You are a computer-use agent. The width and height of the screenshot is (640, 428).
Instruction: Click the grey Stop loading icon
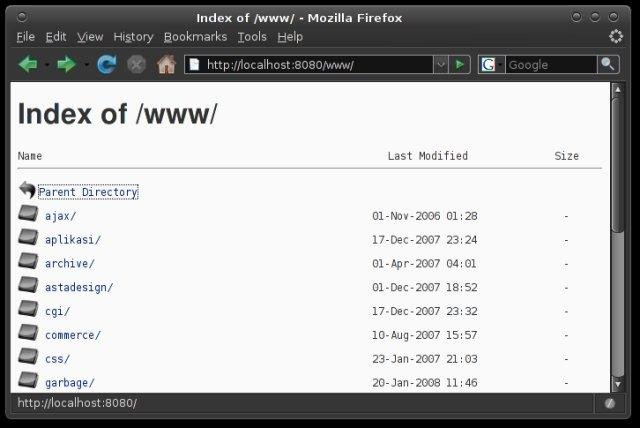coord(136,64)
